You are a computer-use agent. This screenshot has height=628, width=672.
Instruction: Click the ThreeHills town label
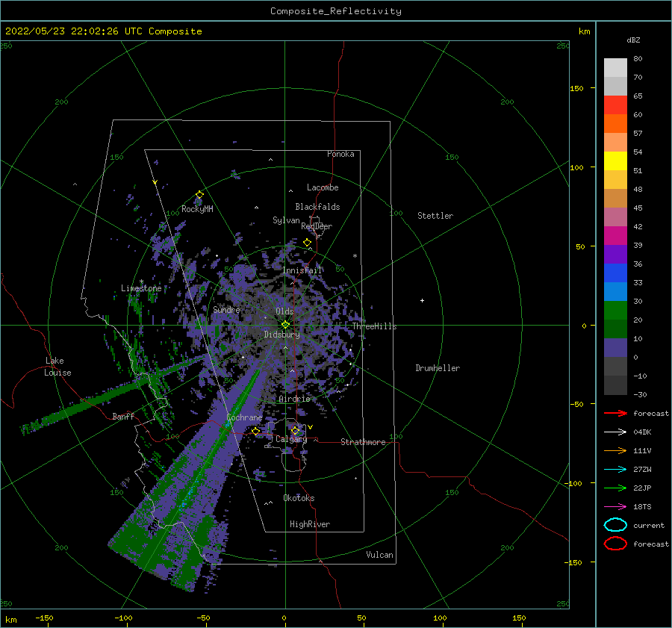[374, 326]
